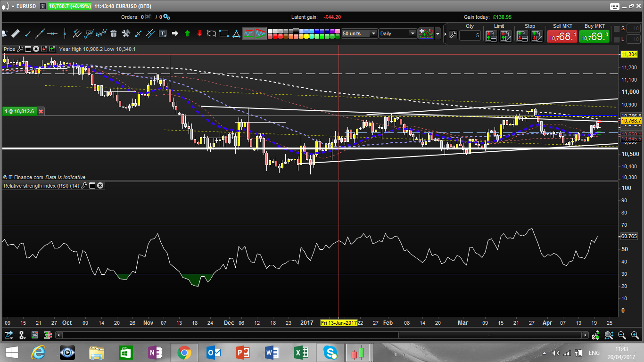644x362 pixels.
Task: Click the red Sell MKT price button
Action: 561,36
